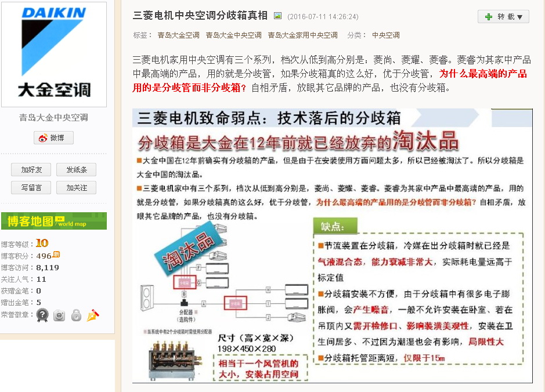Open the 青岛大金中央空调 tag link
545x392 pixels.
coord(233,35)
